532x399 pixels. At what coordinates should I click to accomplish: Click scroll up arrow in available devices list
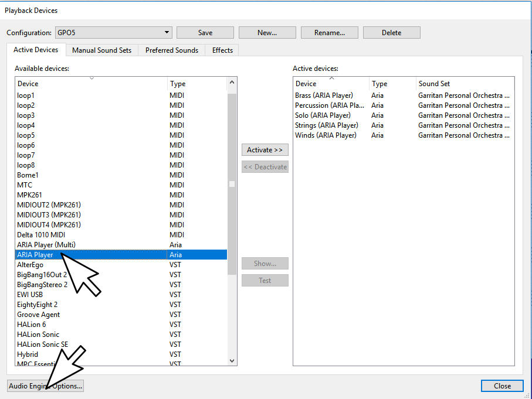pyautogui.click(x=232, y=83)
